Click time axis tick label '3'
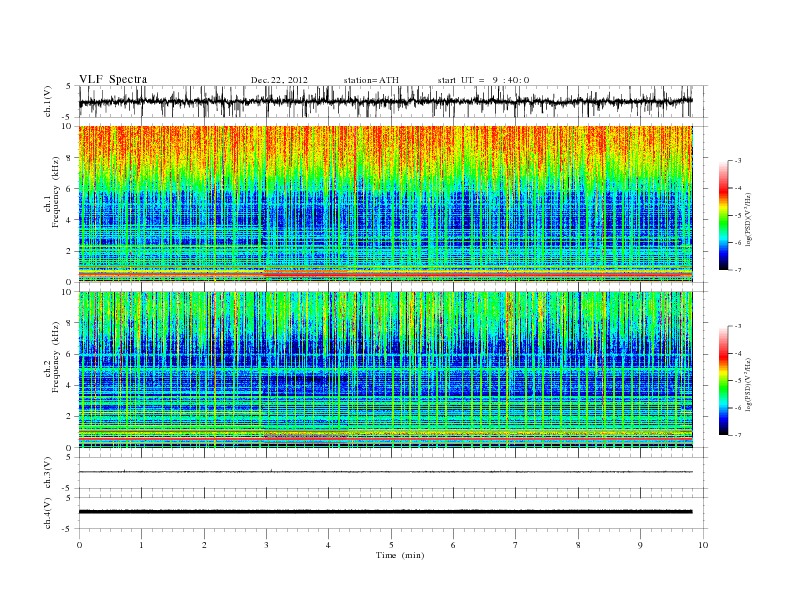 tap(267, 545)
